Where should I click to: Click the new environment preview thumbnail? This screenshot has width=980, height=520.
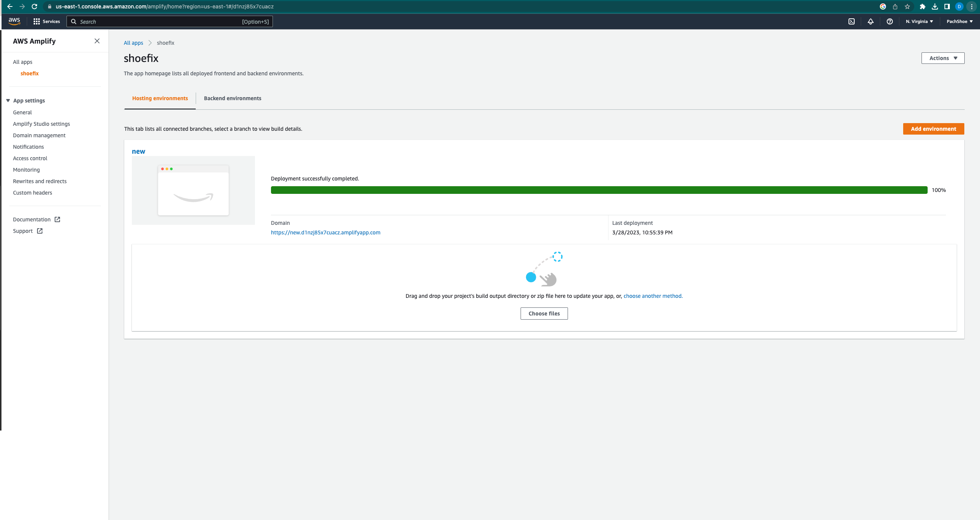click(x=193, y=190)
